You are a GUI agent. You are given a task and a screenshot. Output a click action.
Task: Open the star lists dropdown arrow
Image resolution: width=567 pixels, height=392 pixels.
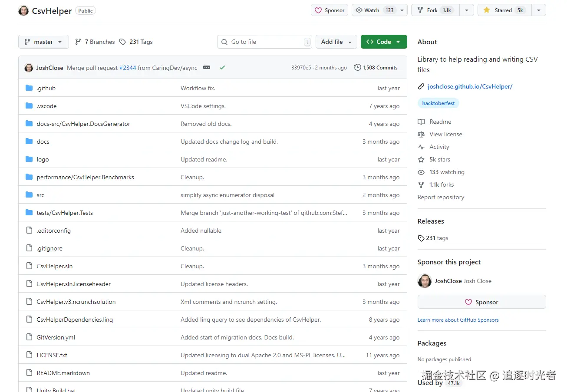click(x=539, y=10)
